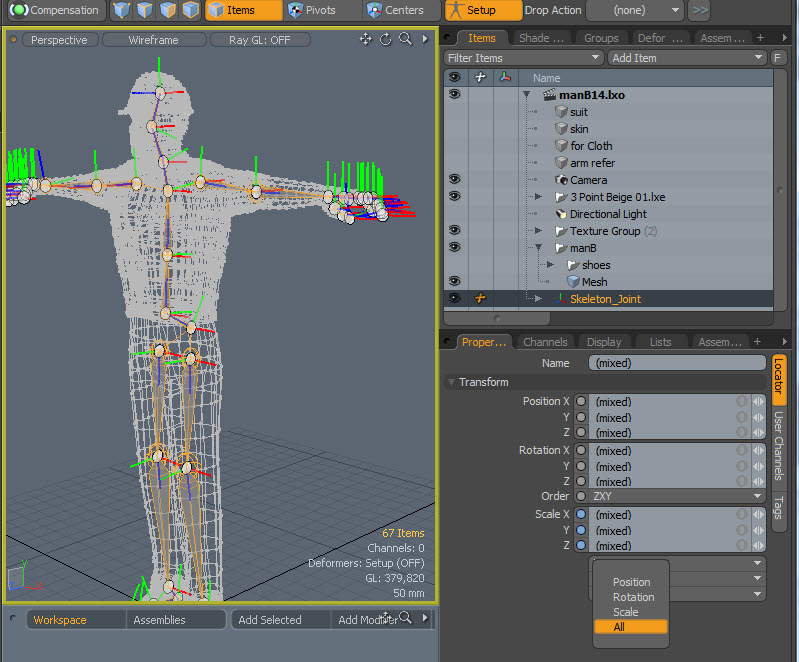799x662 pixels.
Task: Activate the Pivots selection mode
Action: pos(311,10)
